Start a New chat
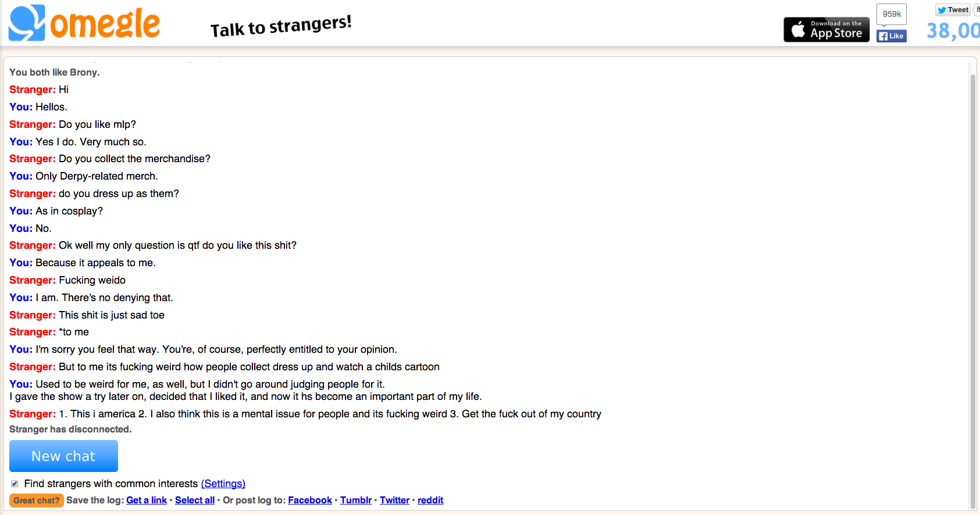This screenshot has height=515, width=980. (63, 456)
